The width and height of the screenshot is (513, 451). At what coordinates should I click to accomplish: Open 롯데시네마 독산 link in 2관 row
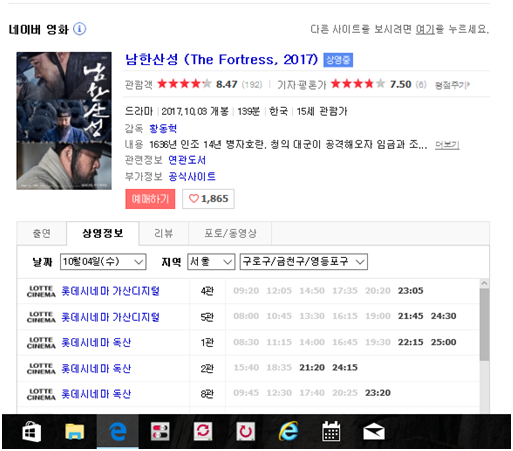tap(96, 368)
